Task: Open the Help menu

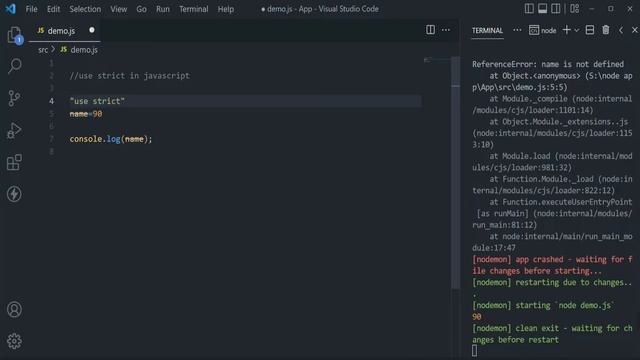Action: (x=226, y=9)
